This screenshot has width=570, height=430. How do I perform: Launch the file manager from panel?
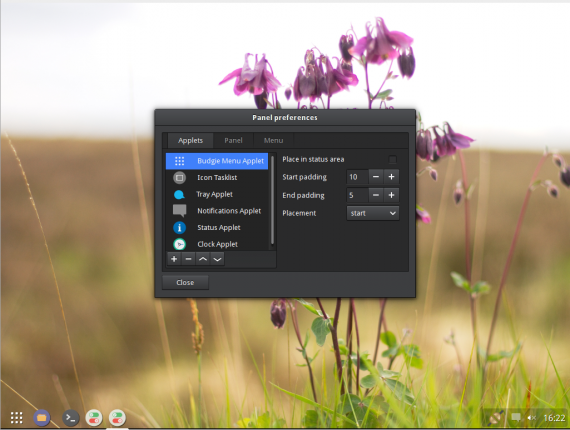42,418
